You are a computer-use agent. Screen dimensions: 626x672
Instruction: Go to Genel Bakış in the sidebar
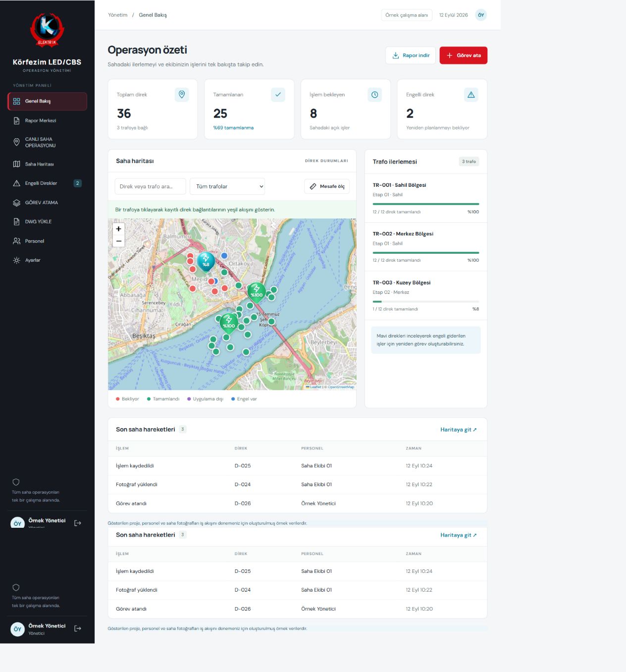point(48,101)
